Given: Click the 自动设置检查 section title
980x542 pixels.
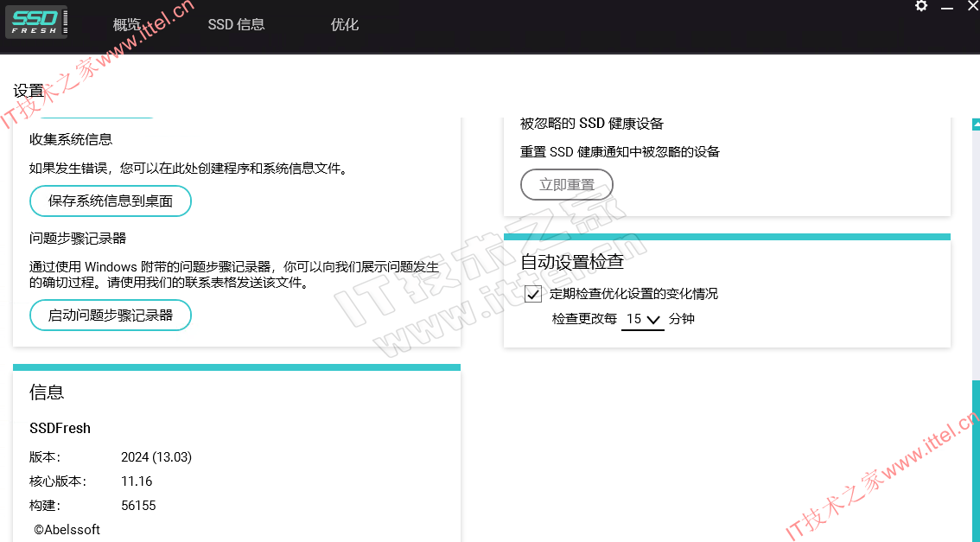Looking at the screenshot, I should 572,261.
